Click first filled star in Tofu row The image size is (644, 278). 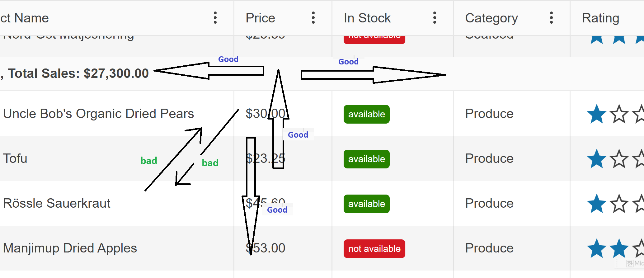pos(596,159)
